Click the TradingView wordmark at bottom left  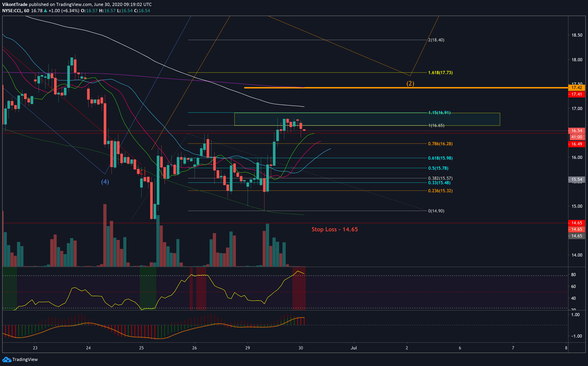point(25,359)
